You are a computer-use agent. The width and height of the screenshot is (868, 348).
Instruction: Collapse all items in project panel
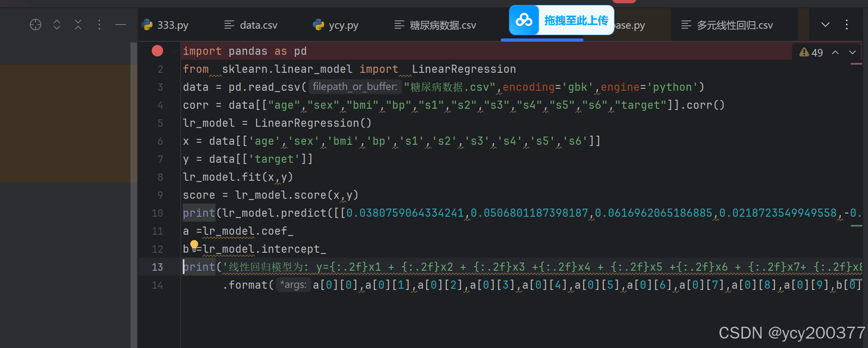(78, 25)
